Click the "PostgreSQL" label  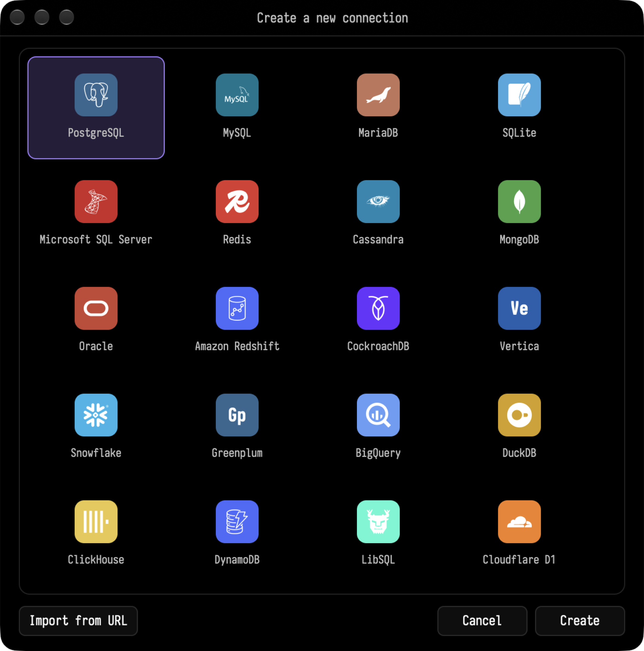coord(96,133)
